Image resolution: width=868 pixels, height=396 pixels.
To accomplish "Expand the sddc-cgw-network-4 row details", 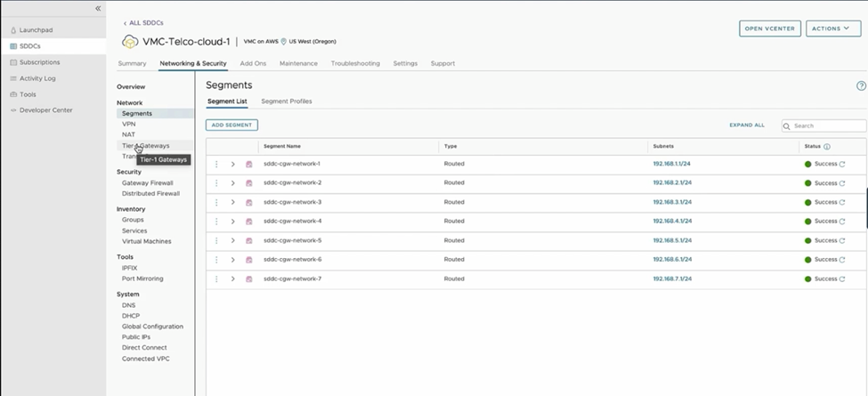I will [x=233, y=222].
